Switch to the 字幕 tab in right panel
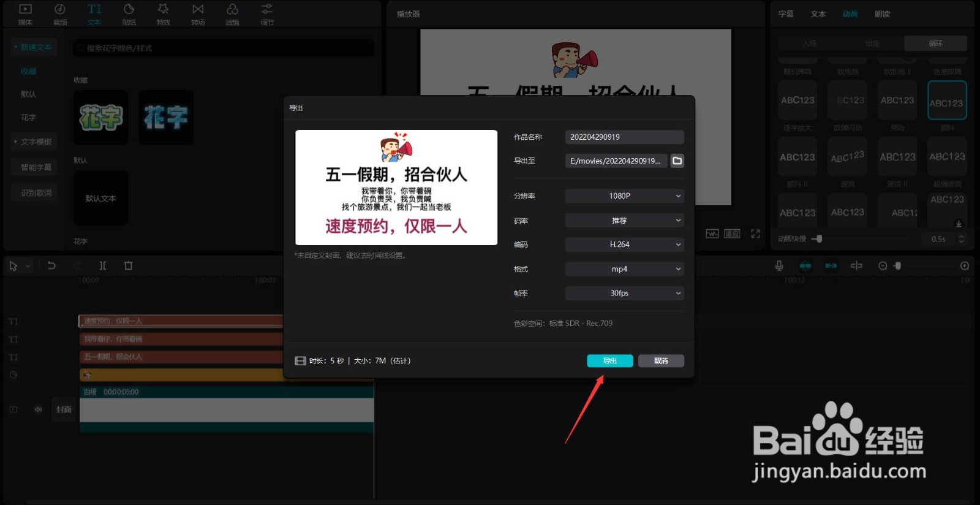Image resolution: width=980 pixels, height=505 pixels. [786, 14]
